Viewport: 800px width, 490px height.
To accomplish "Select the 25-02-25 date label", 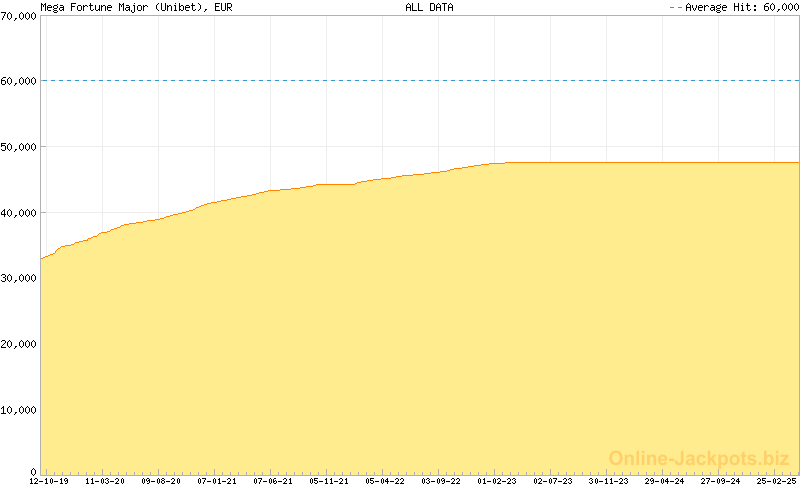I will 776,481.
